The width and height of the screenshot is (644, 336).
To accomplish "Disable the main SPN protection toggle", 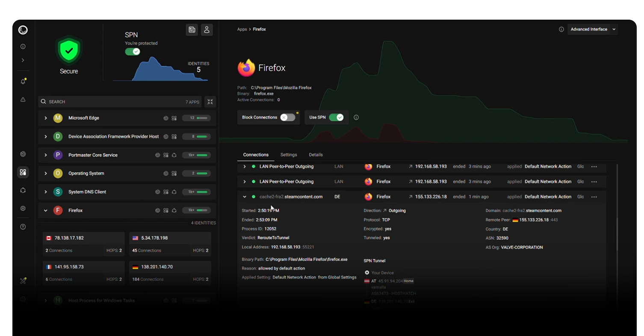I will tap(133, 51).
